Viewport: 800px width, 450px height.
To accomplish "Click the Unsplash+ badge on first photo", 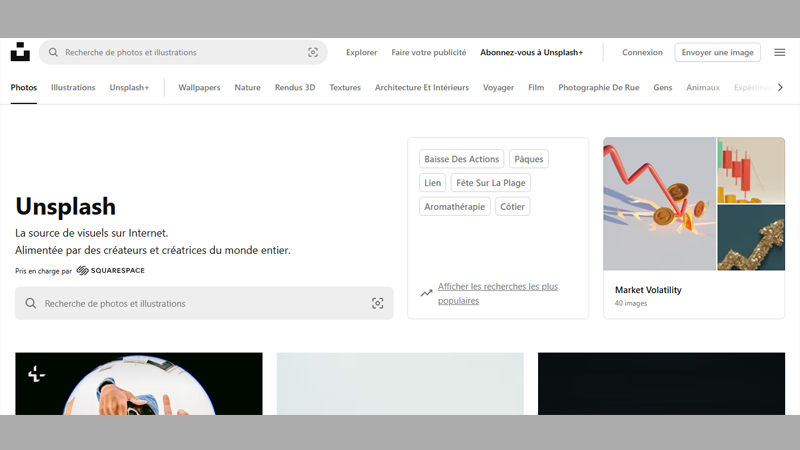I will (36, 374).
